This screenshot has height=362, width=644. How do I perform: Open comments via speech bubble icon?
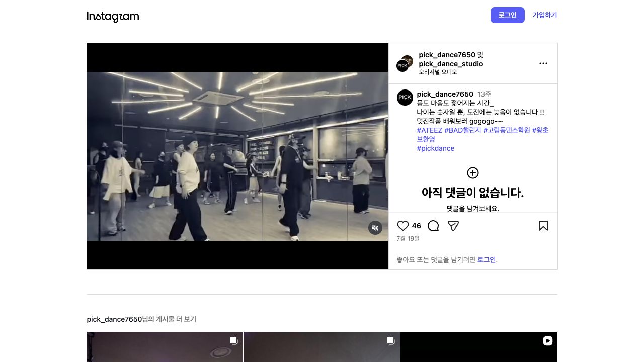pos(433,226)
